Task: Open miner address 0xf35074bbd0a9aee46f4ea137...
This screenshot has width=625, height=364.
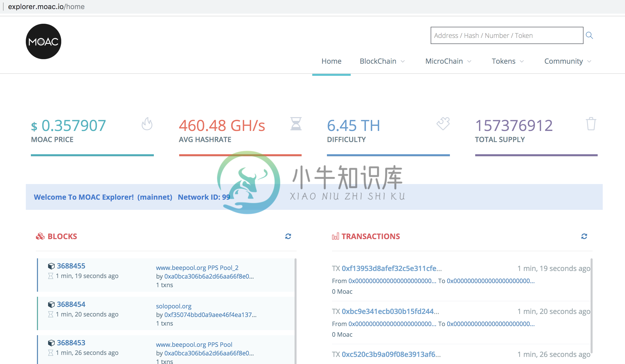Action: (210, 315)
